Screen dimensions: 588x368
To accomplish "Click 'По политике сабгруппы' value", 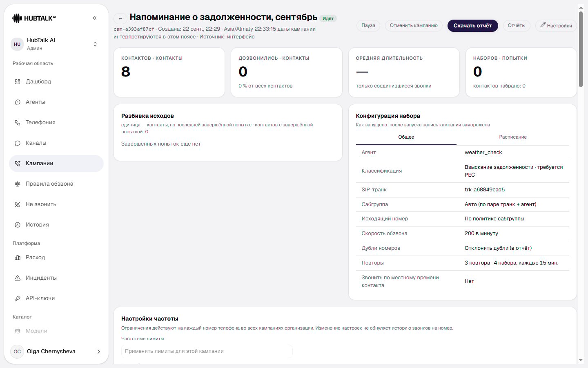I will [x=494, y=219].
